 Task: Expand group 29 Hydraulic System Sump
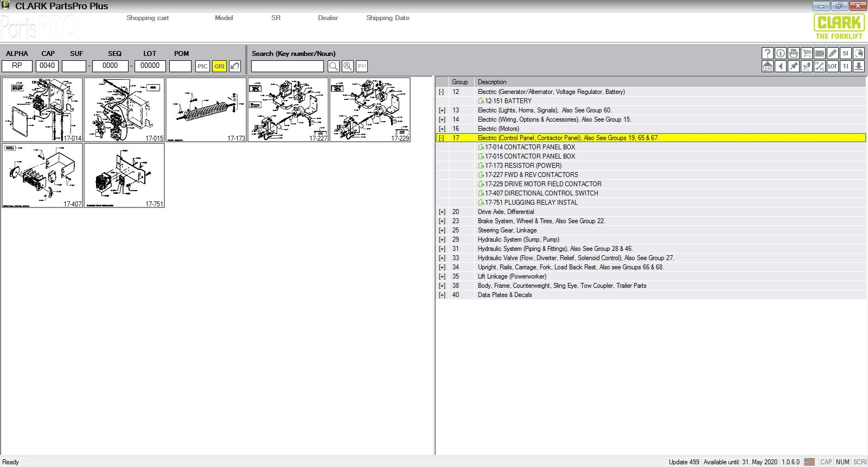pyautogui.click(x=442, y=239)
